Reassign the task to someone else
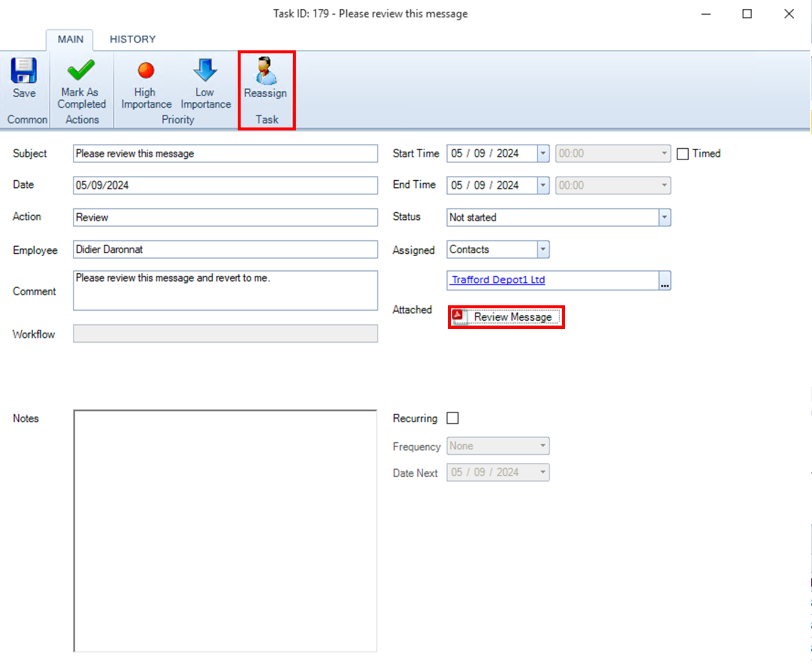The image size is (812, 667). click(x=266, y=78)
